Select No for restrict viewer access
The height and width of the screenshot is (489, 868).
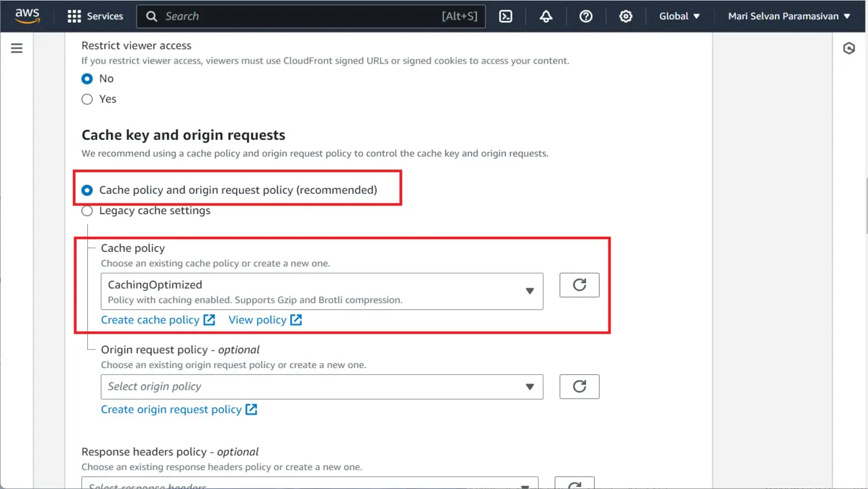87,79
